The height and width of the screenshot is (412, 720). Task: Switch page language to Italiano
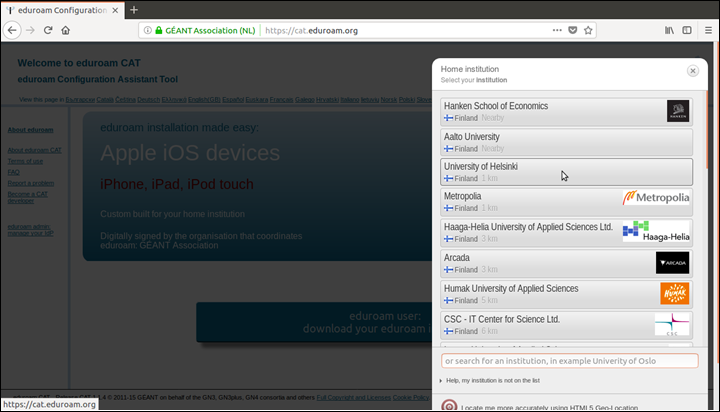pos(350,100)
